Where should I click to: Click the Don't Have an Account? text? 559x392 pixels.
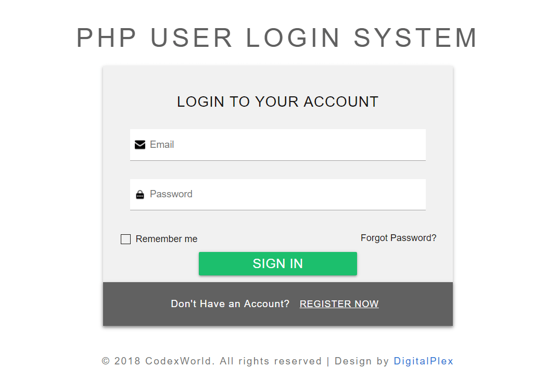[x=230, y=304]
